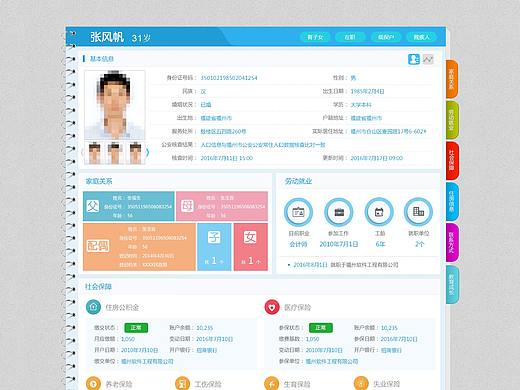Open the mother 母 family card

[x=222, y=206]
